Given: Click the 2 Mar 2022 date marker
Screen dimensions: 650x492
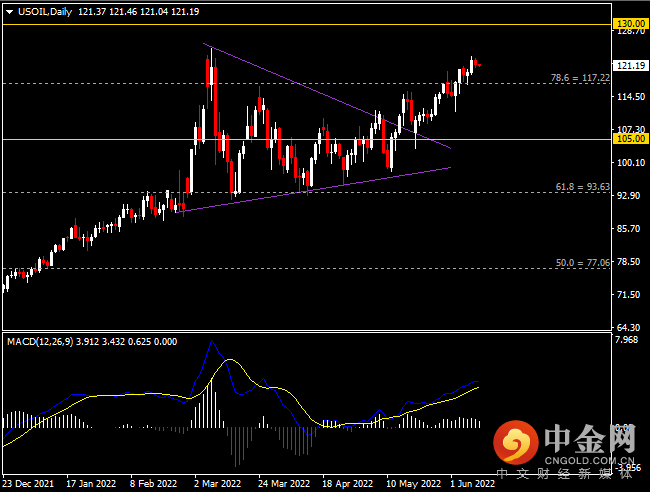Looking at the screenshot, I should (x=217, y=484).
